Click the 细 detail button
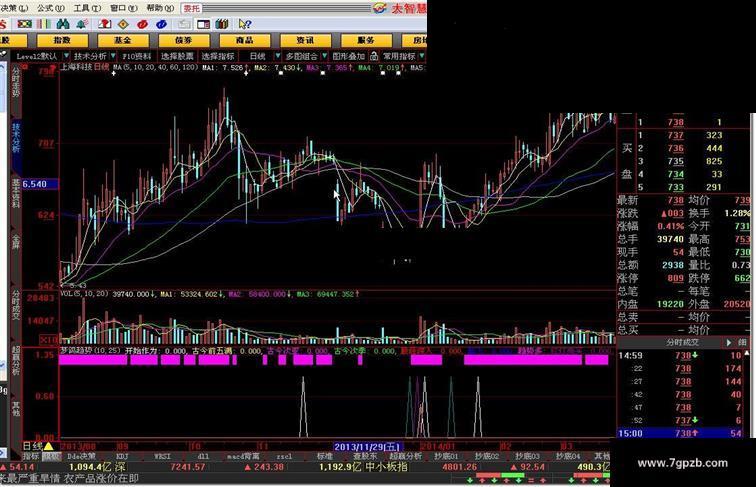The image size is (756, 487). (742, 342)
